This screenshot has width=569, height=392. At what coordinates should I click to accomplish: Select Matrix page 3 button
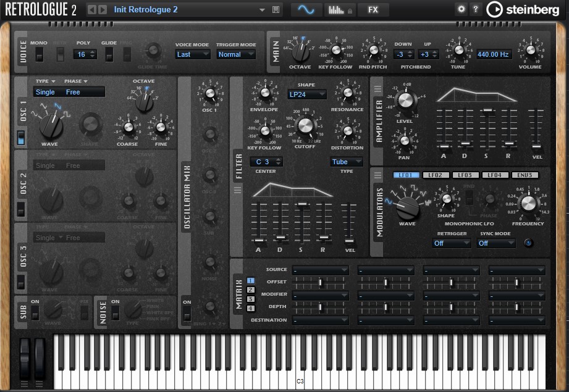tap(250, 299)
